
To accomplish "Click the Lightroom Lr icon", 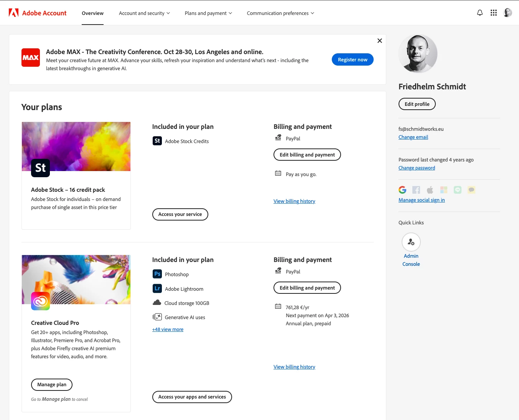I will click(157, 288).
